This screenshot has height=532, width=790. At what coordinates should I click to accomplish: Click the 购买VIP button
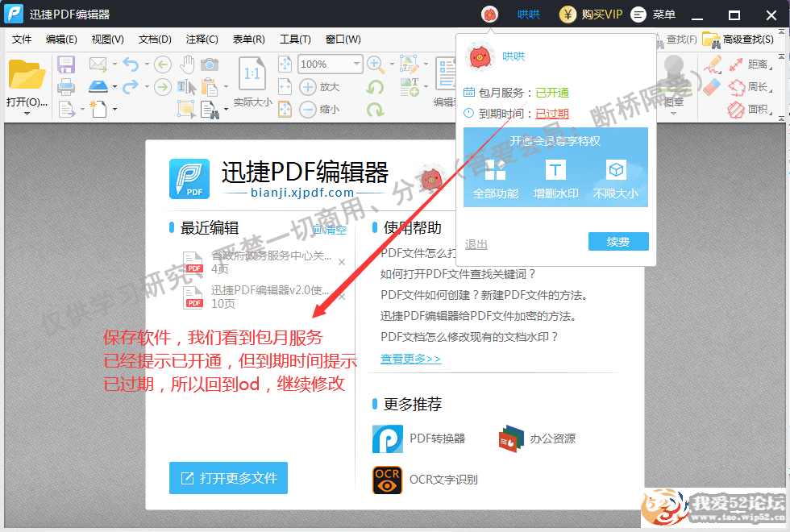click(591, 15)
